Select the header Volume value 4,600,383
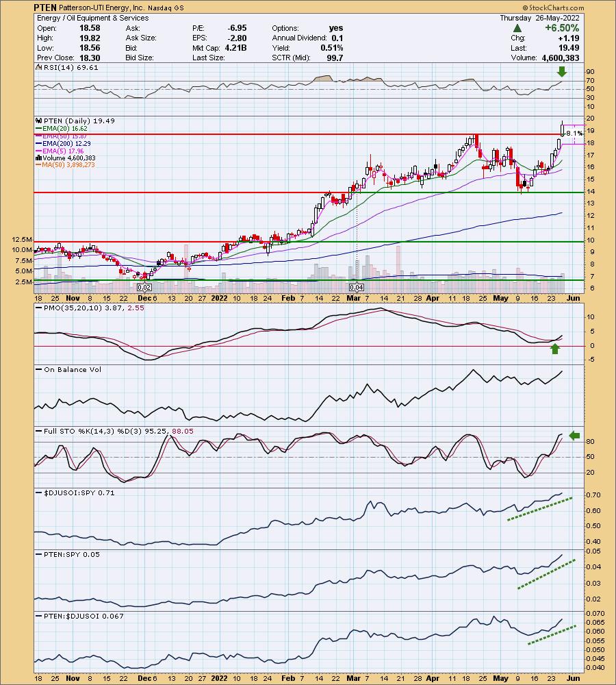The height and width of the screenshot is (685, 616). (x=561, y=58)
